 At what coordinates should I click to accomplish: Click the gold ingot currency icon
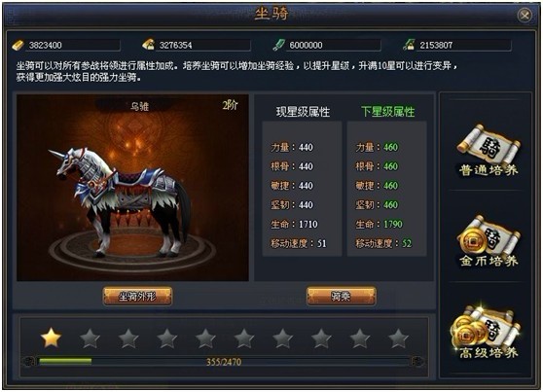click(18, 45)
